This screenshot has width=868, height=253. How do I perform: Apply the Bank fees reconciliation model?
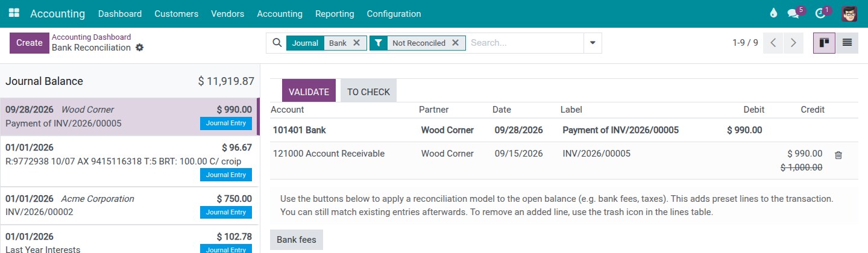click(297, 240)
